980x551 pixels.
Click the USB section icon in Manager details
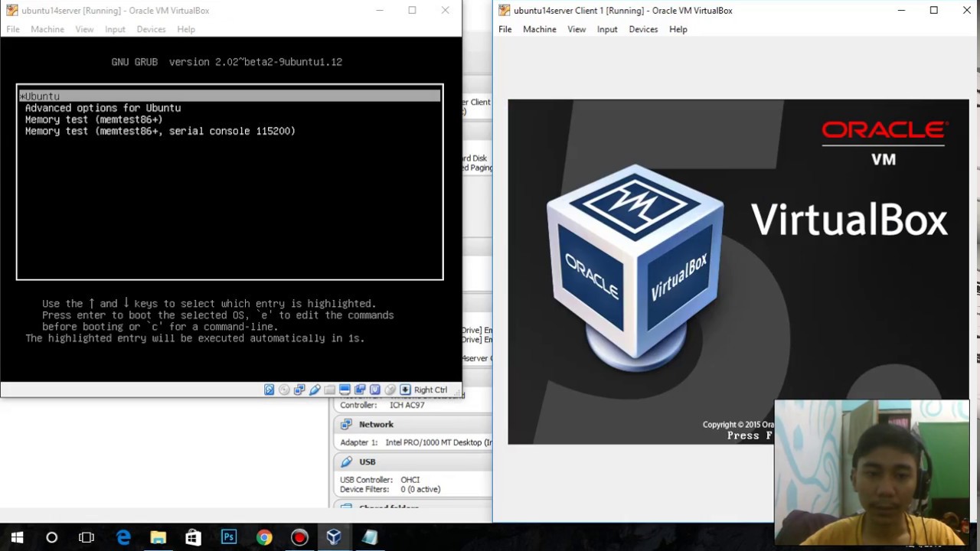point(346,461)
